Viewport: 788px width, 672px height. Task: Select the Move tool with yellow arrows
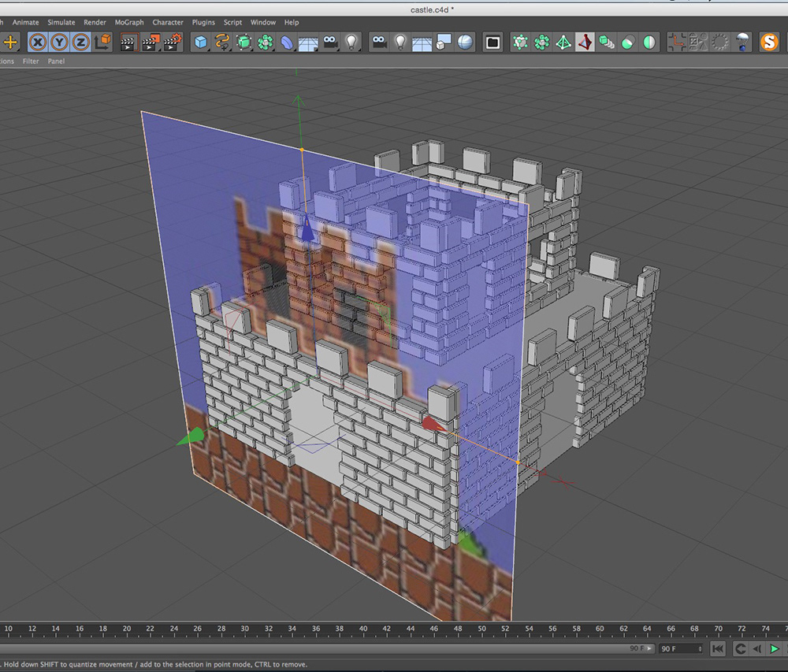pyautogui.click(x=10, y=43)
